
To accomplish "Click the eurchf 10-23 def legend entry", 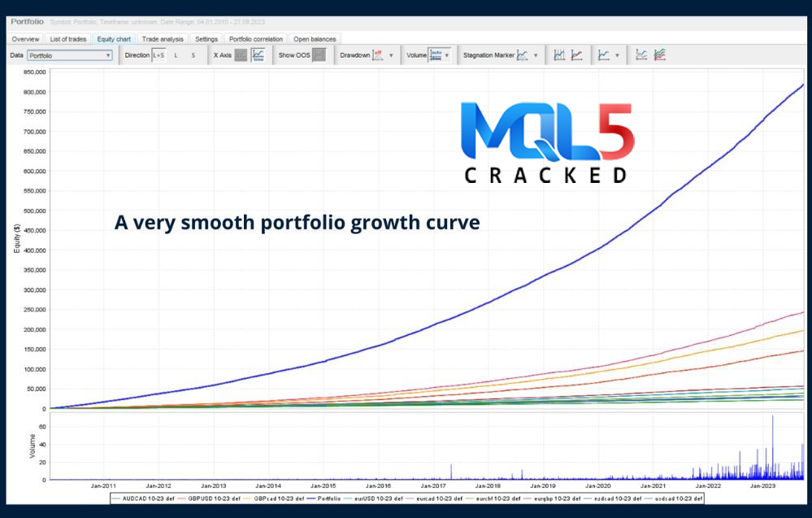I will pyautogui.click(x=493, y=498).
